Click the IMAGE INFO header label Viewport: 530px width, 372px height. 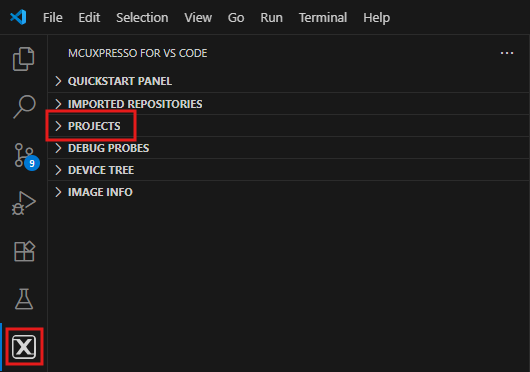(x=100, y=192)
